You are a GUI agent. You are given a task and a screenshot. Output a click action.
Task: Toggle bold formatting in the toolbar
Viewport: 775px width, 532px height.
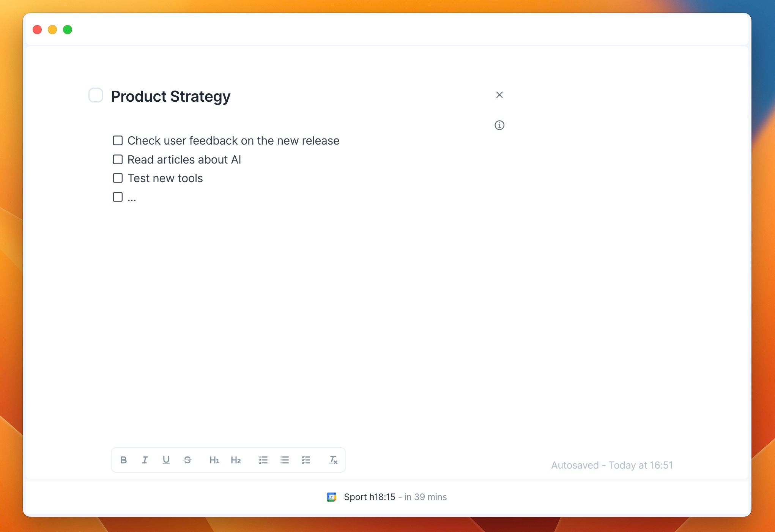[123, 460]
